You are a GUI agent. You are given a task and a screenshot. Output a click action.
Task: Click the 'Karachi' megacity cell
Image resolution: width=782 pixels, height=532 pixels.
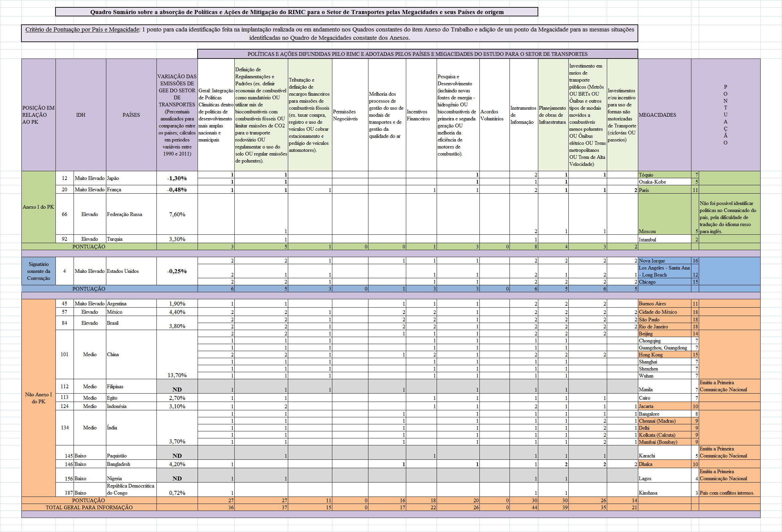coord(665,453)
